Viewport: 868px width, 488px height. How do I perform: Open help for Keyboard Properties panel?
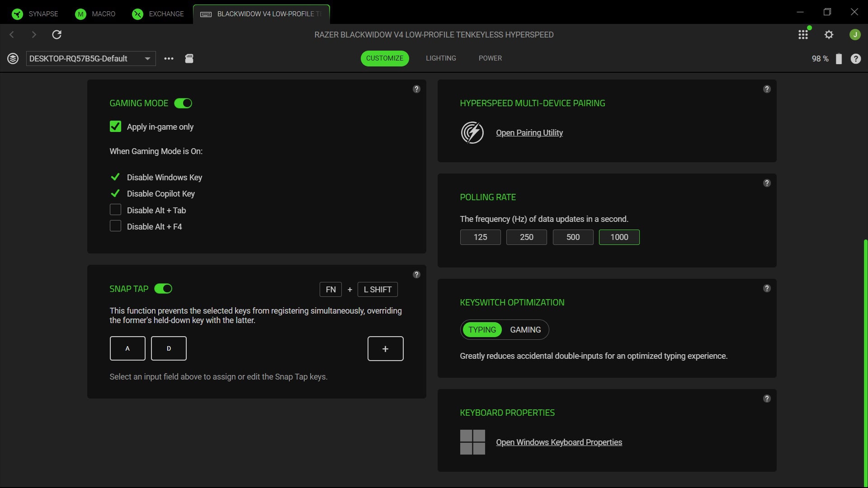(767, 399)
